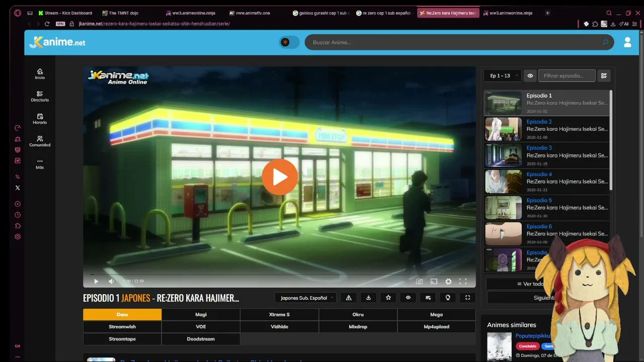Select the Doodstream server

coord(201,339)
